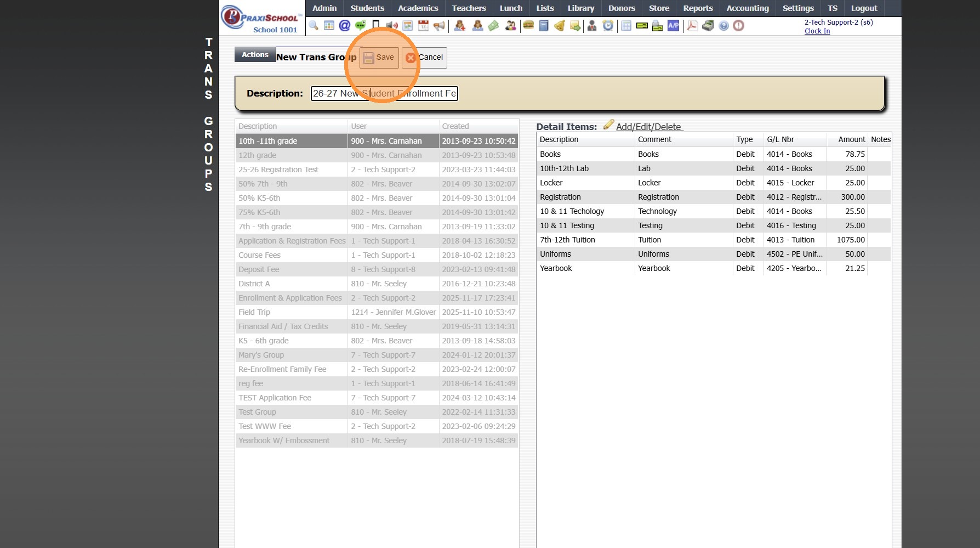Image resolution: width=980 pixels, height=548 pixels.
Task: Click the golden bell icon
Action: point(560,26)
